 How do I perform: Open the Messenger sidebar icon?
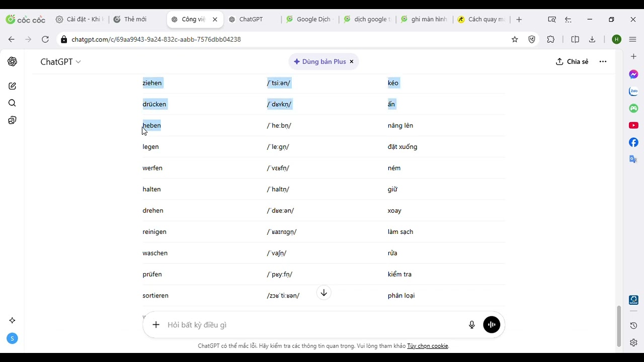click(x=633, y=74)
